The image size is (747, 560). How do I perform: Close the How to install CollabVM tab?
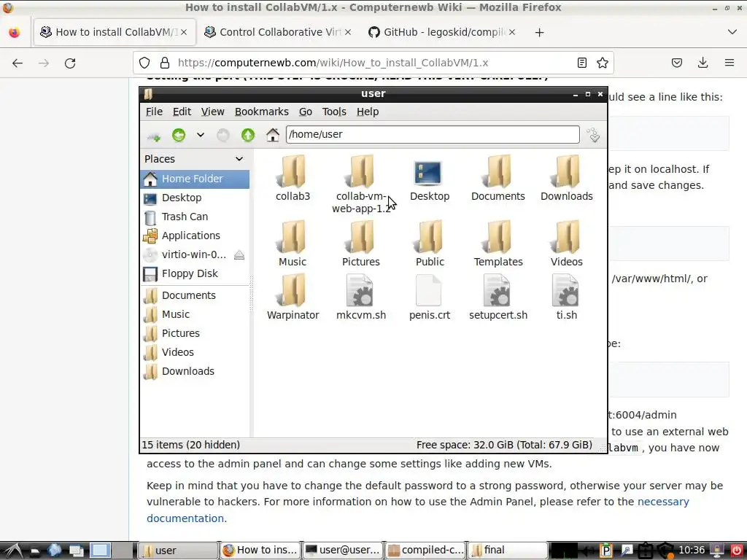[184, 32]
